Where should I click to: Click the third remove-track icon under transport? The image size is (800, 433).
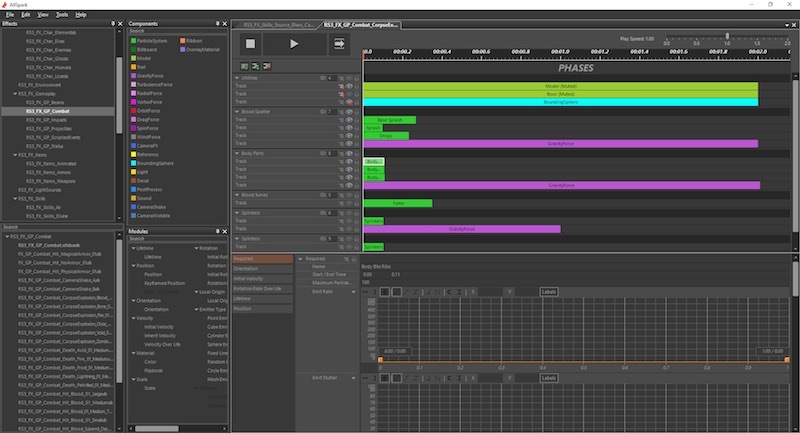pyautogui.click(x=266, y=66)
